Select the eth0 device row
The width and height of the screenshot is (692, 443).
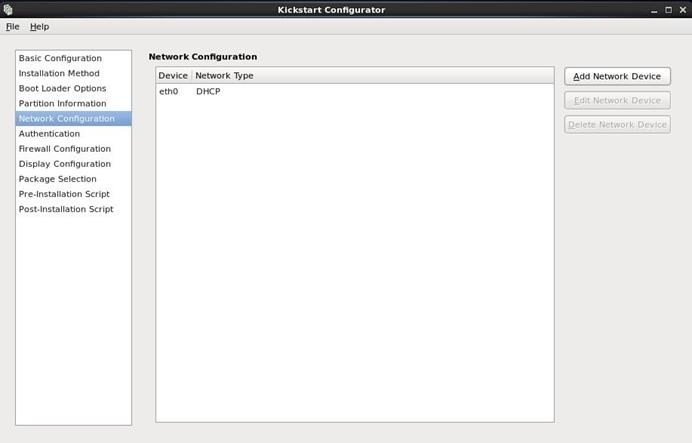(355, 91)
